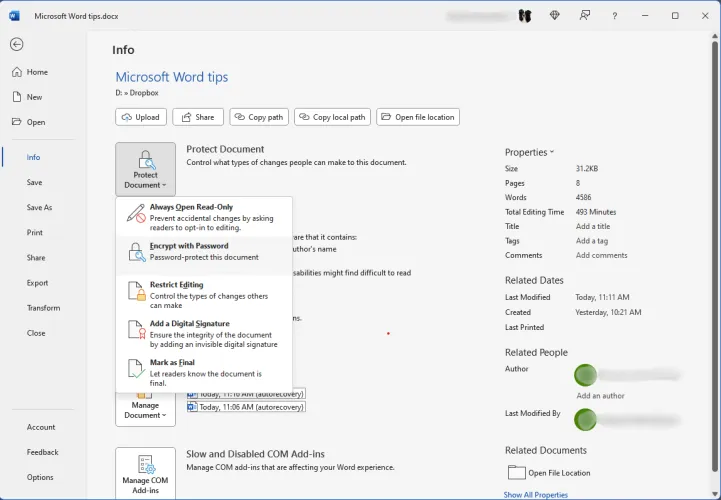Screen dimensions: 721x500
Task: Click the Encrypt with Password lock icon
Action: click(x=135, y=252)
